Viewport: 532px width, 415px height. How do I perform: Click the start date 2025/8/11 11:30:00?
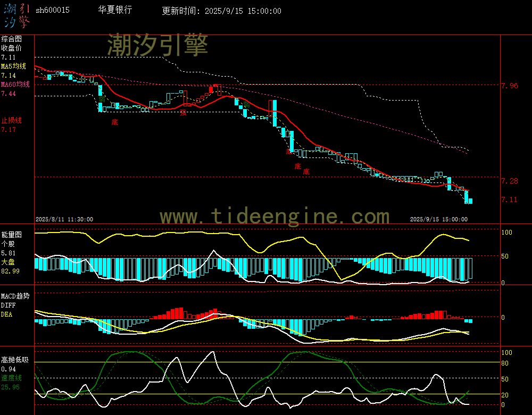(64, 220)
